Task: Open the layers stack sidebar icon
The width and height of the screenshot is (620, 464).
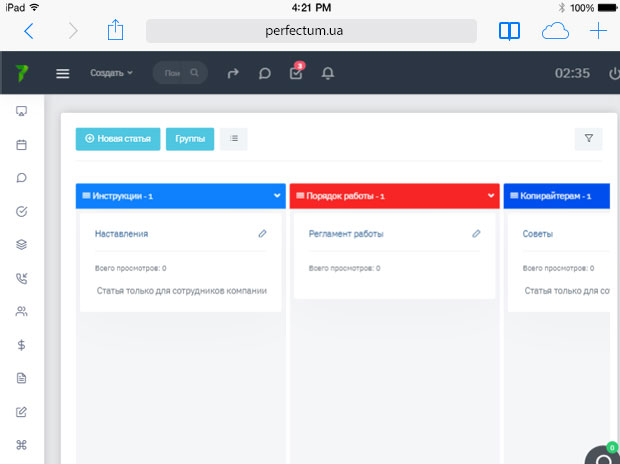Action: [21, 245]
